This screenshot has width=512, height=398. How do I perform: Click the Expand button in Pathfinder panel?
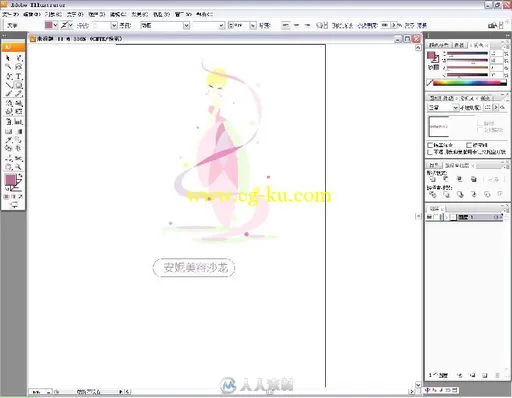(493, 179)
